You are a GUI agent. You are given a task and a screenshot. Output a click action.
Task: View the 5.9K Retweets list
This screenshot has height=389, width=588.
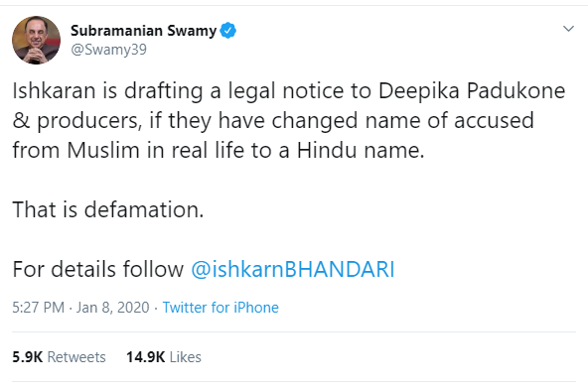[59, 357]
